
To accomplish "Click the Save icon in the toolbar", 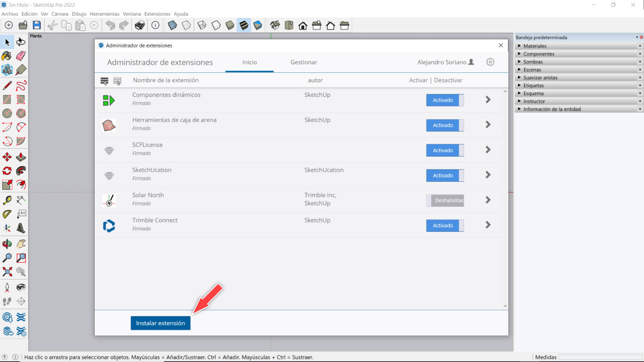I will point(37,25).
